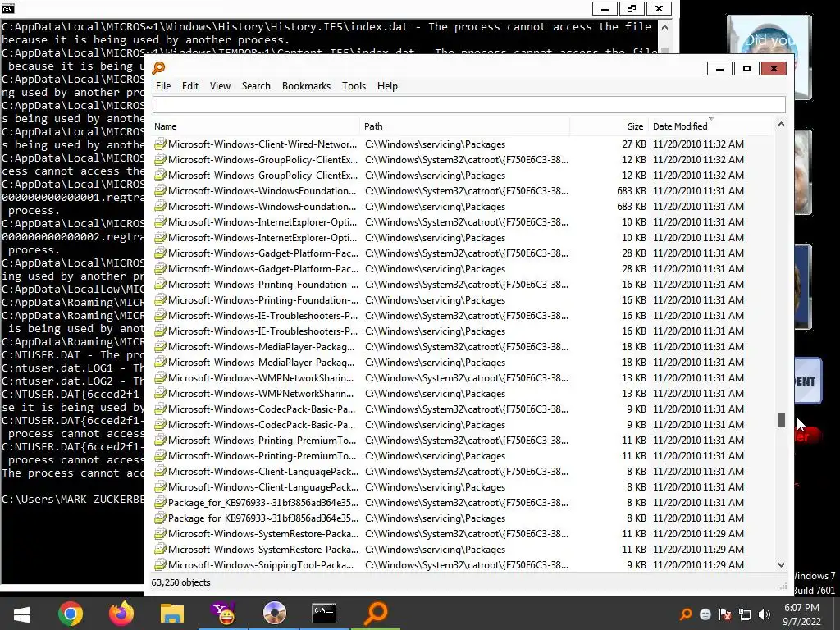Click date of the SnippingTool-Packa row
840x630 pixels.
click(698, 564)
